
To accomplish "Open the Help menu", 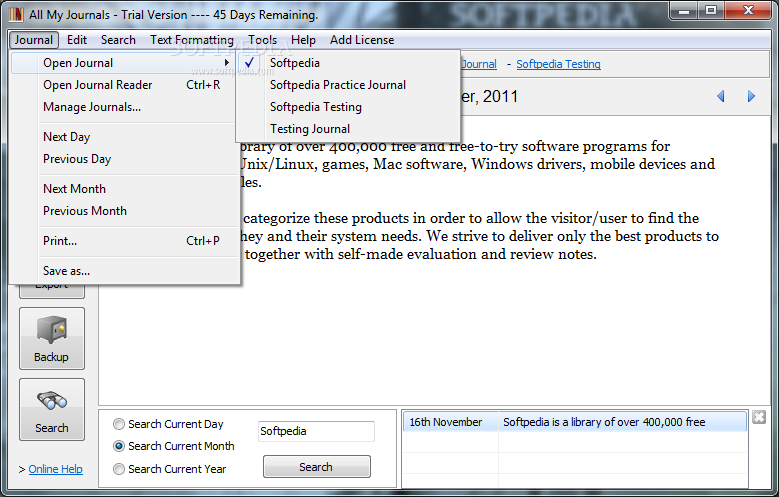I will click(303, 40).
